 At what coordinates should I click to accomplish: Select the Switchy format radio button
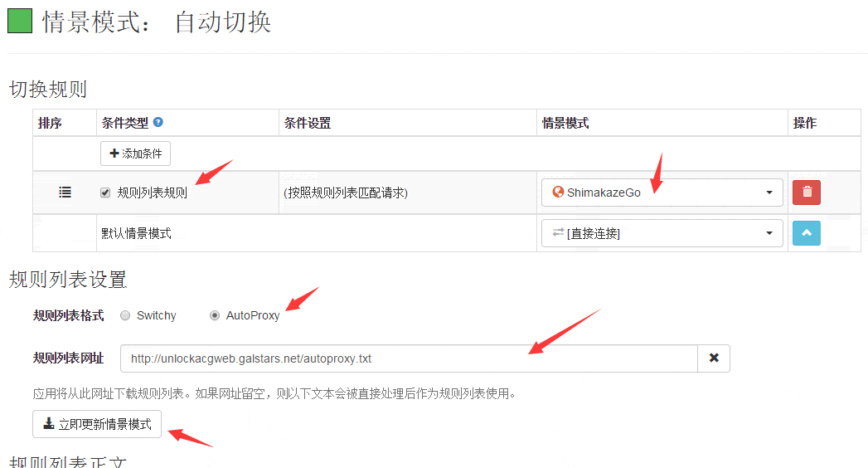[x=125, y=315]
